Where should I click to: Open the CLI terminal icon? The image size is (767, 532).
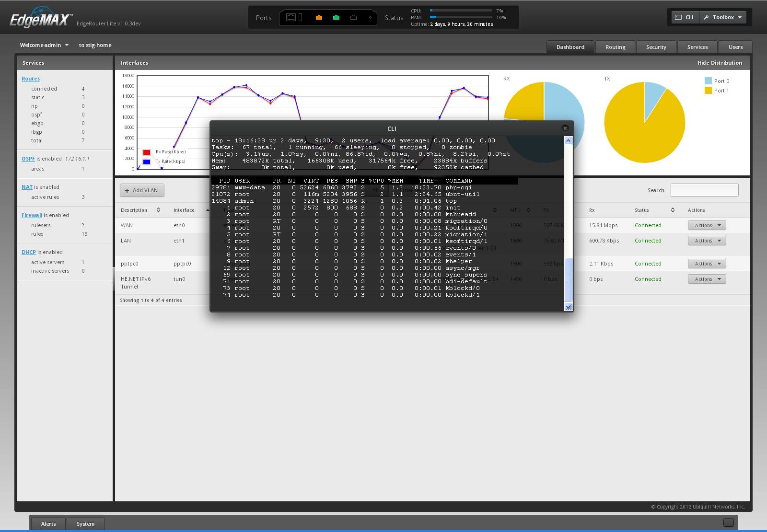pyautogui.click(x=677, y=17)
